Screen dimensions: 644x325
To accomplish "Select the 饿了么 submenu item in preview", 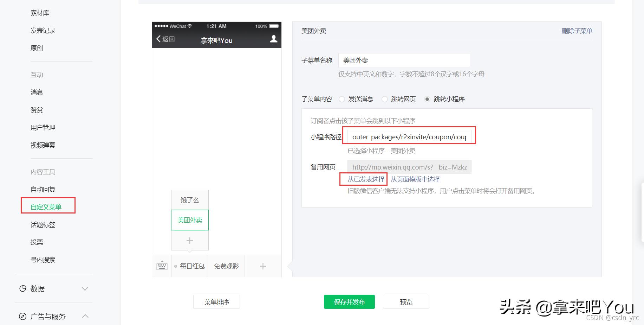I will pyautogui.click(x=190, y=199).
